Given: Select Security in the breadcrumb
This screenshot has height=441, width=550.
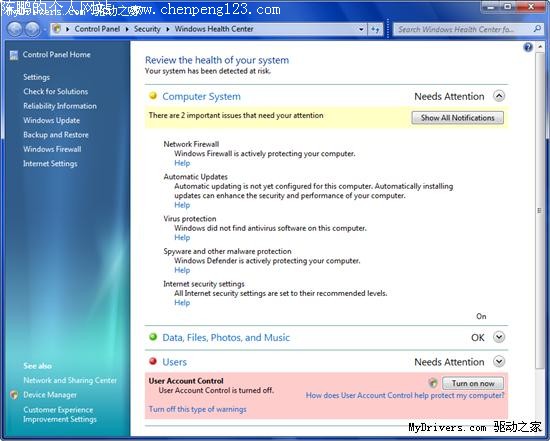Looking at the screenshot, I should pyautogui.click(x=147, y=29).
